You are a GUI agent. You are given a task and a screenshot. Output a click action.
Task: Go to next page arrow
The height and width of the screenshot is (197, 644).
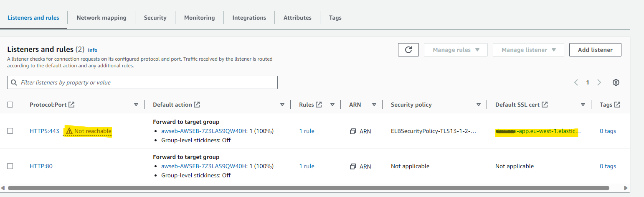click(599, 82)
